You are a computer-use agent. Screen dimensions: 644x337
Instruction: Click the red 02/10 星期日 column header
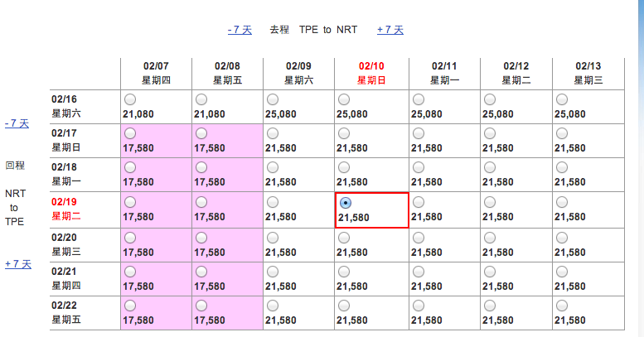click(371, 73)
